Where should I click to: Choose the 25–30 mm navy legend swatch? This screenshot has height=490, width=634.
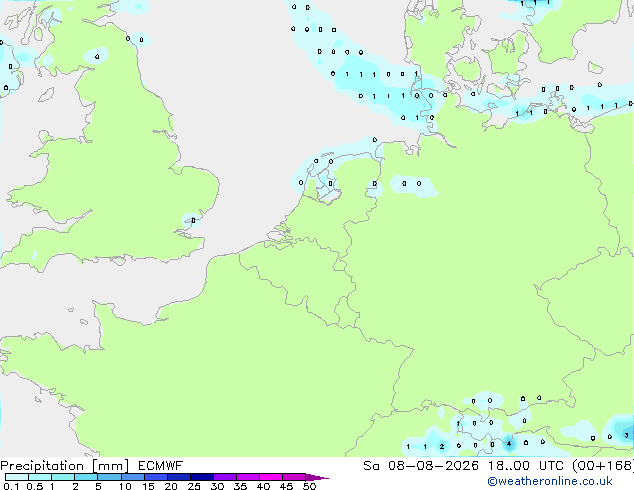click(x=201, y=477)
